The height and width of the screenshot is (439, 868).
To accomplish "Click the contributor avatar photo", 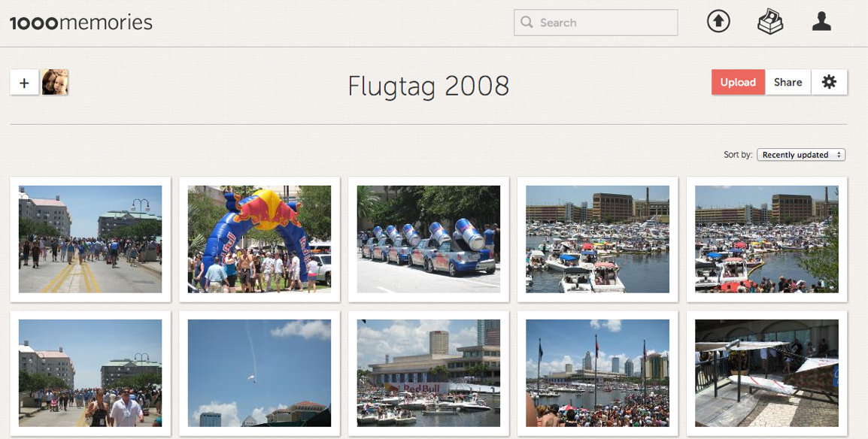I will [55, 83].
